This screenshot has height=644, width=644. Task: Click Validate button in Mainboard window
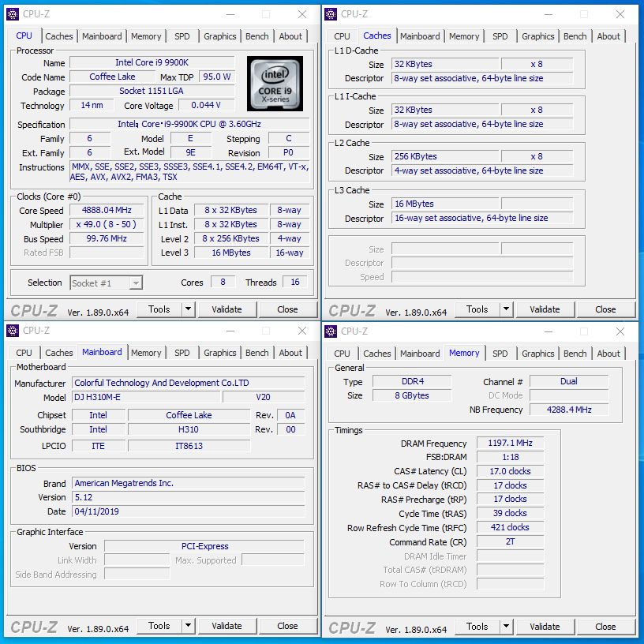tap(227, 626)
